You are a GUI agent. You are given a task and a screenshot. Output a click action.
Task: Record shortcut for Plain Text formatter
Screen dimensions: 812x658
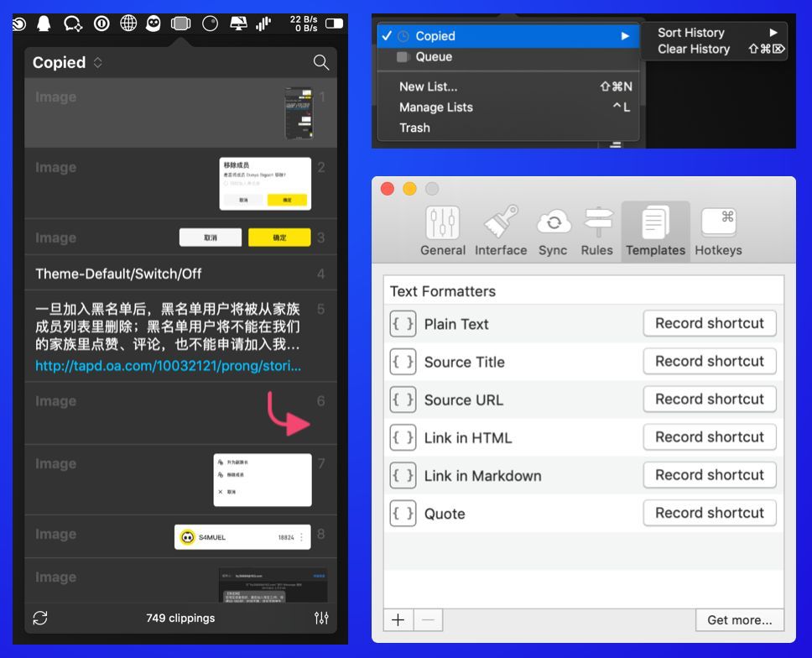click(710, 323)
